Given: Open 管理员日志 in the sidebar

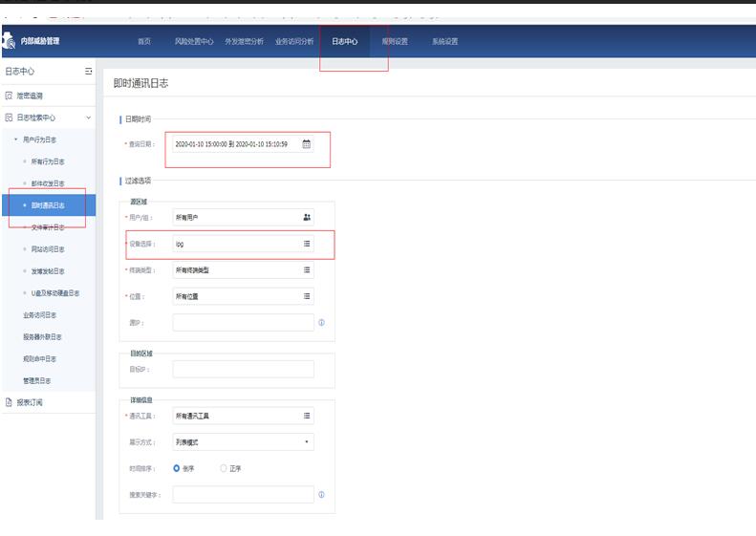Looking at the screenshot, I should (x=36, y=381).
